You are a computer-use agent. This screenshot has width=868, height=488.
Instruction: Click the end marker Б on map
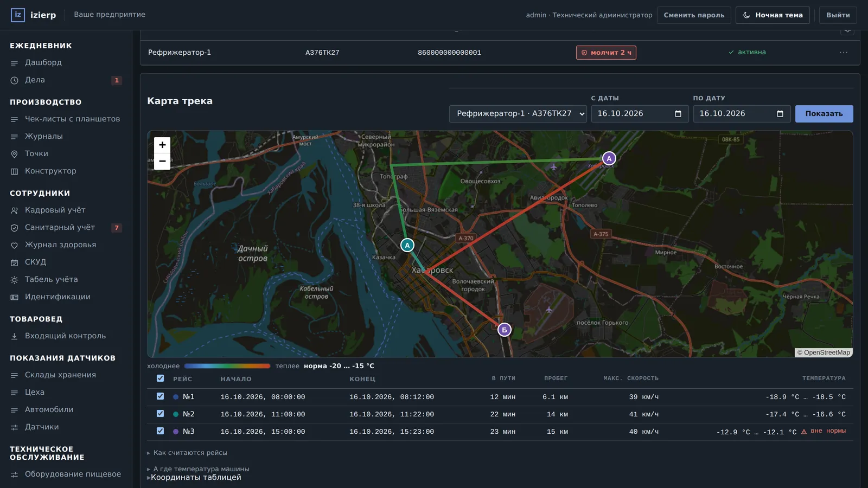point(505,330)
